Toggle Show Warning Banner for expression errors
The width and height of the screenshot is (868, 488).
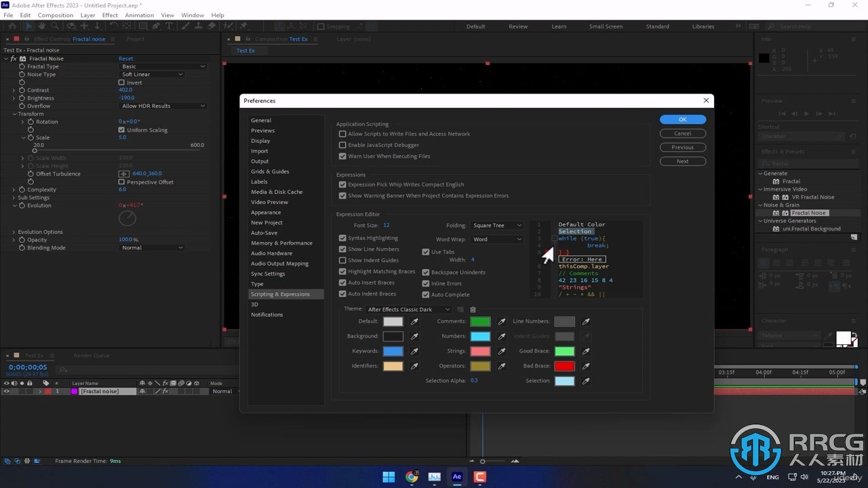click(342, 196)
